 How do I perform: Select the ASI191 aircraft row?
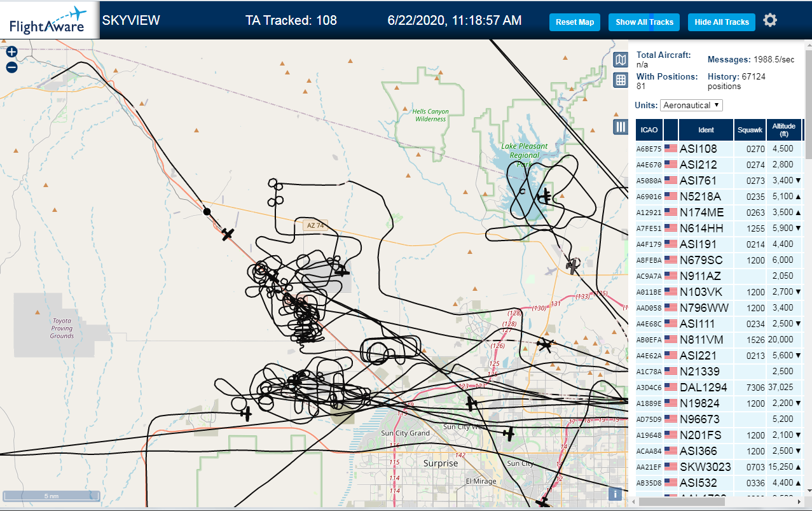719,244
